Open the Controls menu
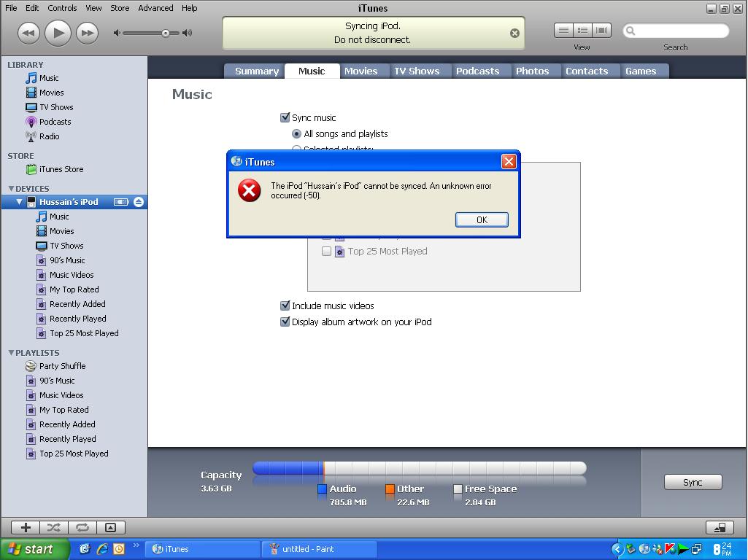 coord(62,8)
